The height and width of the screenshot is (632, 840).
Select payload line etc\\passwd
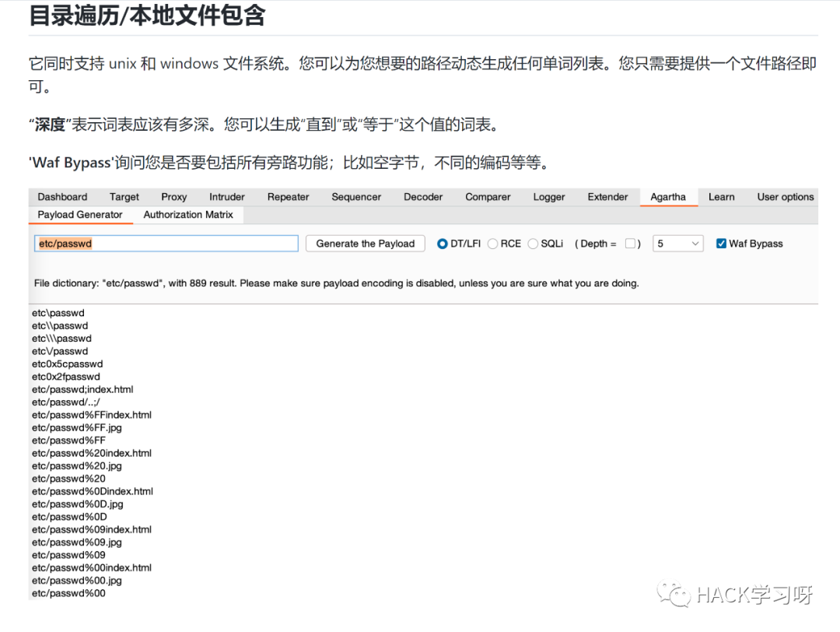(59, 326)
